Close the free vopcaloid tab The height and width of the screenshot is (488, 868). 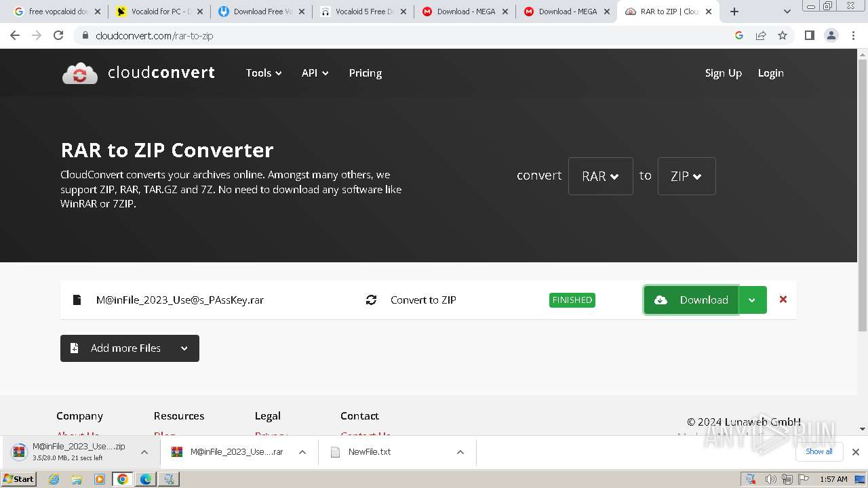point(98,12)
